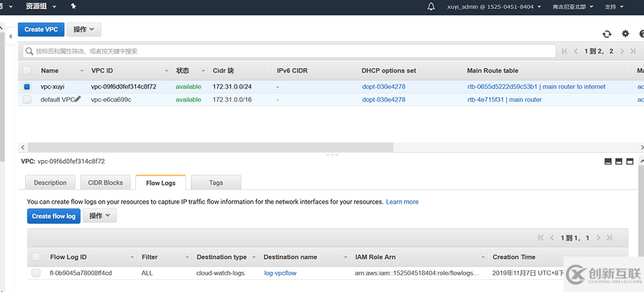The image size is (644, 292).
Task: Sort by Destination type column arrow
Action: point(254,257)
